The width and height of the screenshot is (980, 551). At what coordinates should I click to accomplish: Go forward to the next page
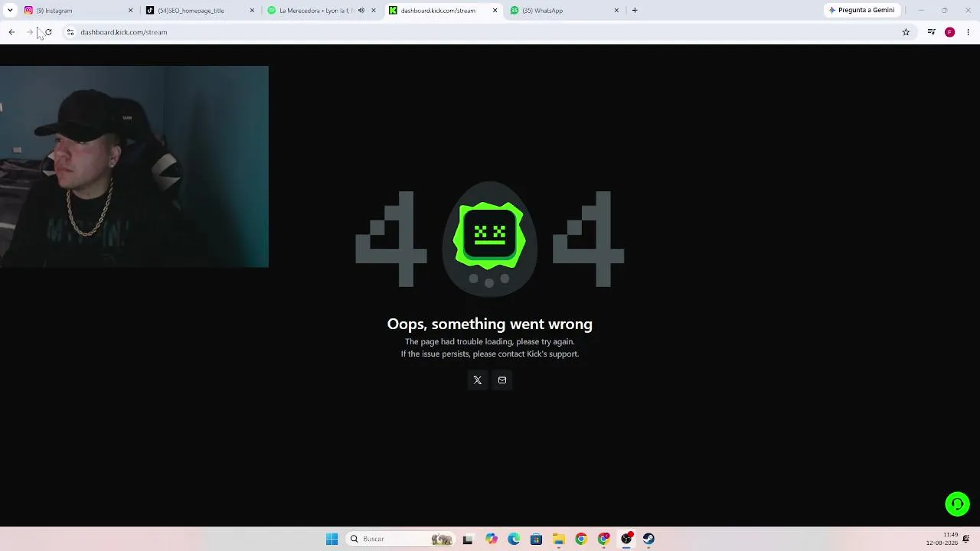(x=30, y=32)
